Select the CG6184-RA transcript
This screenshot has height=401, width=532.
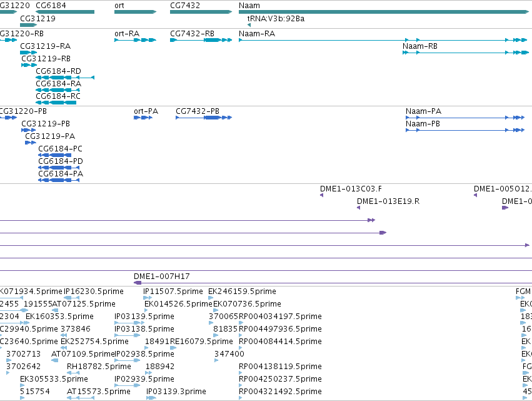[58, 90]
